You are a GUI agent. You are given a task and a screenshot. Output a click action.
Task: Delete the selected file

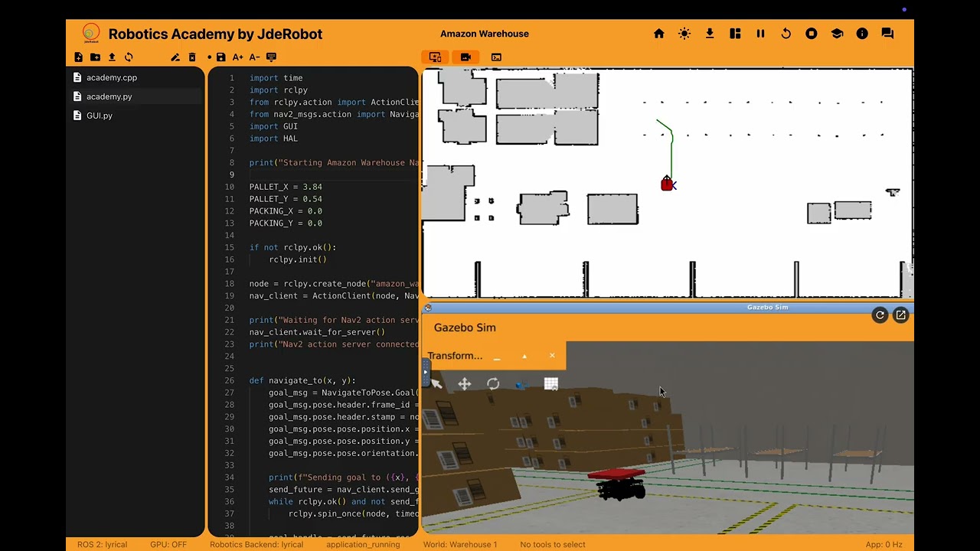(x=192, y=57)
